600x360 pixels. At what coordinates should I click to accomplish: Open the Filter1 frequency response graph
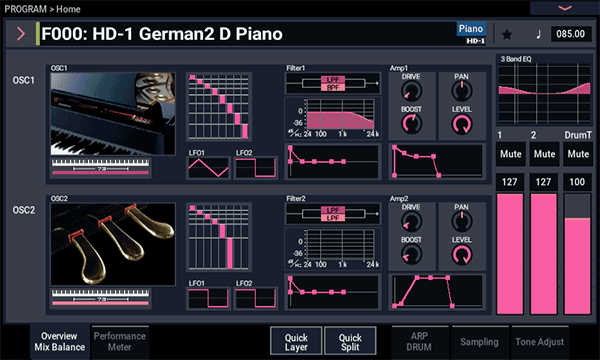pyautogui.click(x=333, y=118)
